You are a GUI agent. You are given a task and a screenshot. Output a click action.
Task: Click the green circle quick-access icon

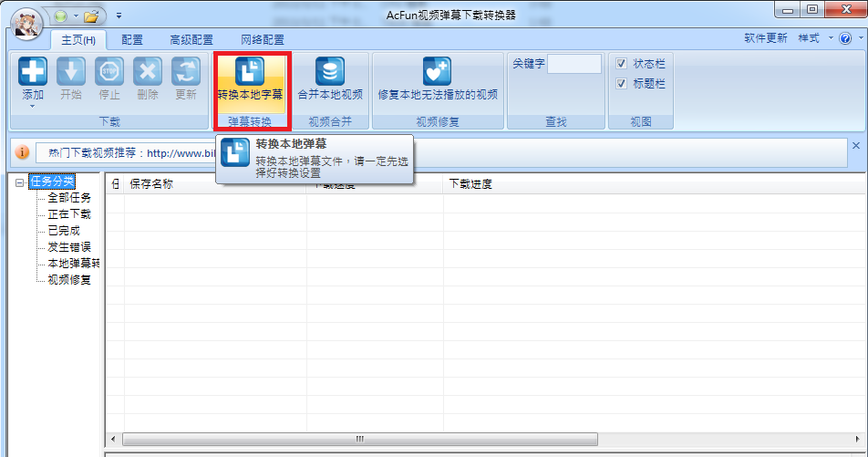point(60,16)
